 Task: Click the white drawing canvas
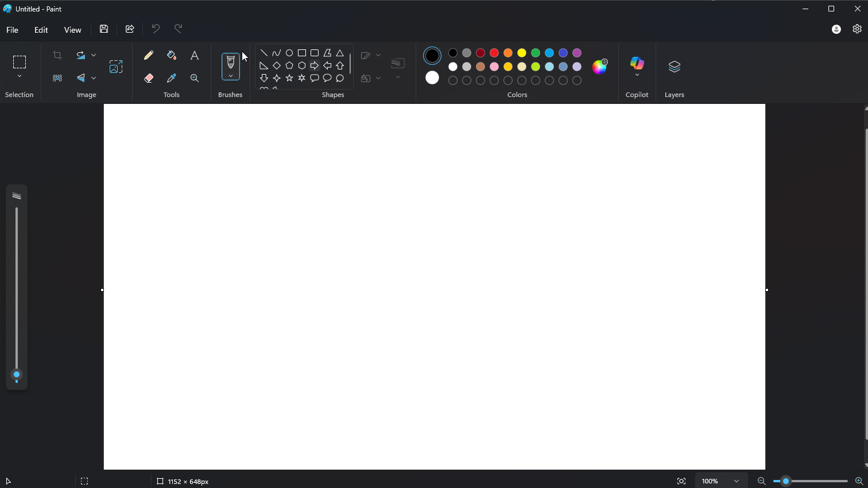[x=435, y=286]
